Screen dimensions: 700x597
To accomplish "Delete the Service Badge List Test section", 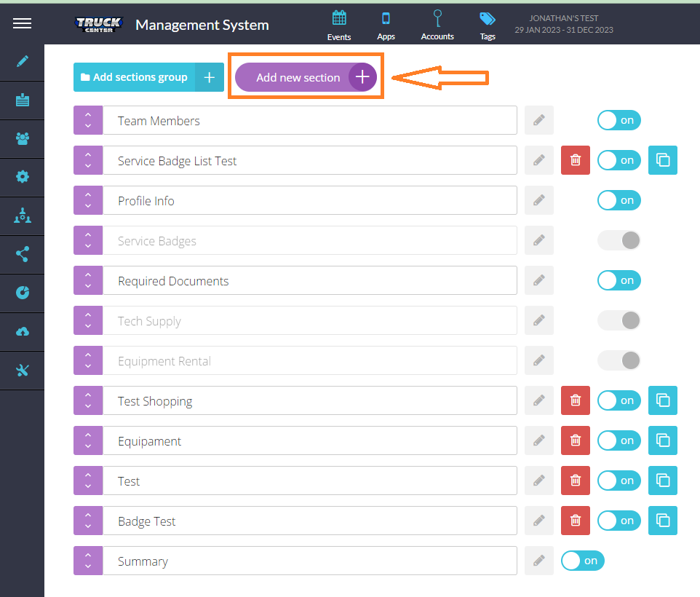I will click(x=576, y=160).
